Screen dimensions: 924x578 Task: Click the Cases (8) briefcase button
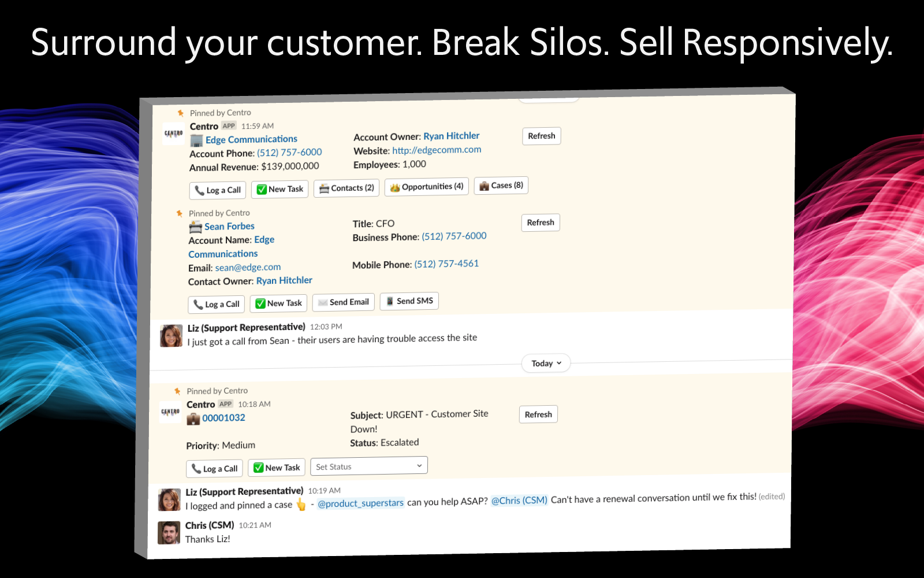[x=501, y=186]
